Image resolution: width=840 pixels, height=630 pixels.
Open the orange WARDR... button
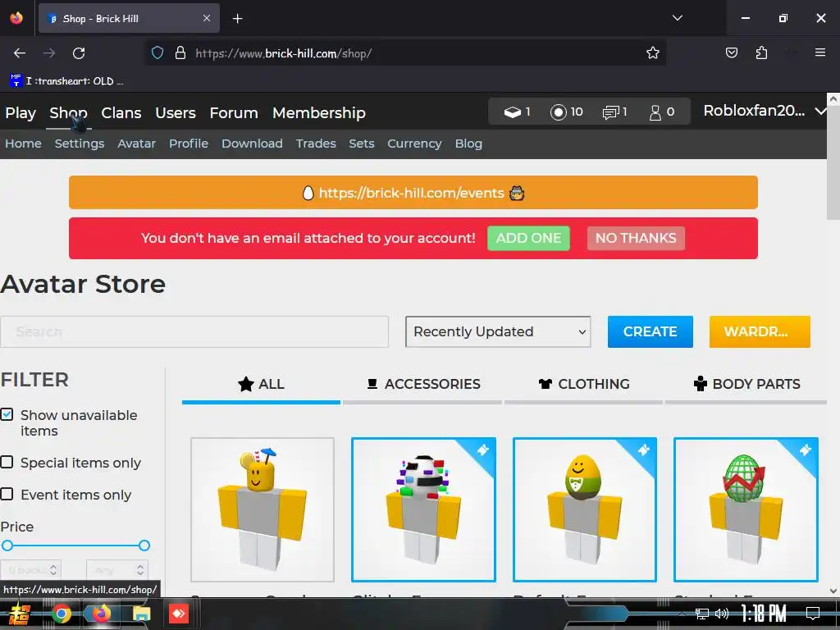click(760, 331)
